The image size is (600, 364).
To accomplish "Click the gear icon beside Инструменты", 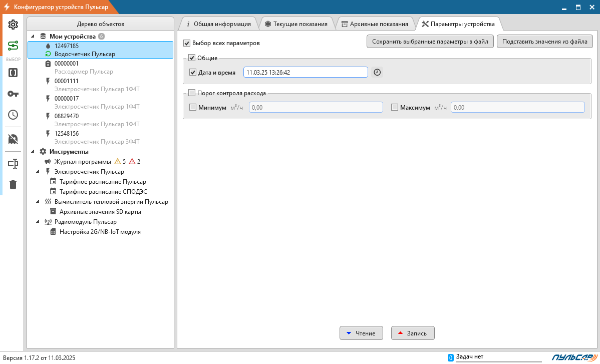I will coord(43,152).
